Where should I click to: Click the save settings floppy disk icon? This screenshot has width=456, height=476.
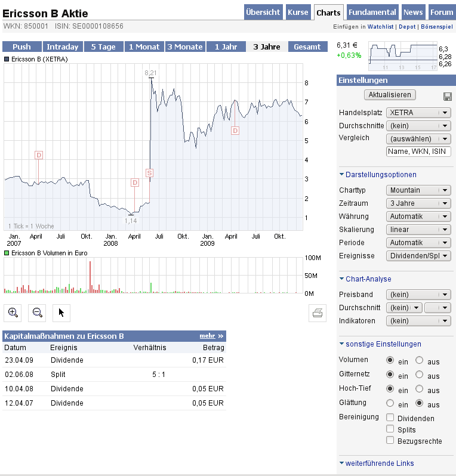(447, 97)
